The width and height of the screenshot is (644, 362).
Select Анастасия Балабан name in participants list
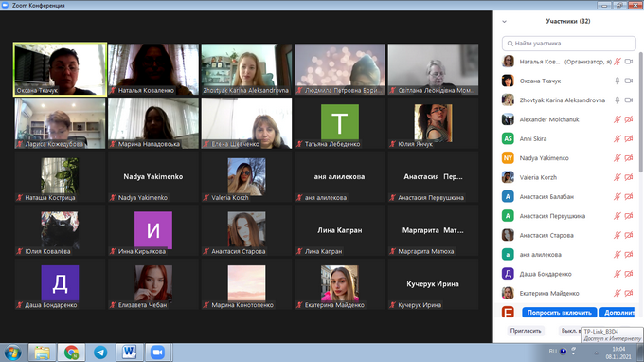(x=546, y=197)
